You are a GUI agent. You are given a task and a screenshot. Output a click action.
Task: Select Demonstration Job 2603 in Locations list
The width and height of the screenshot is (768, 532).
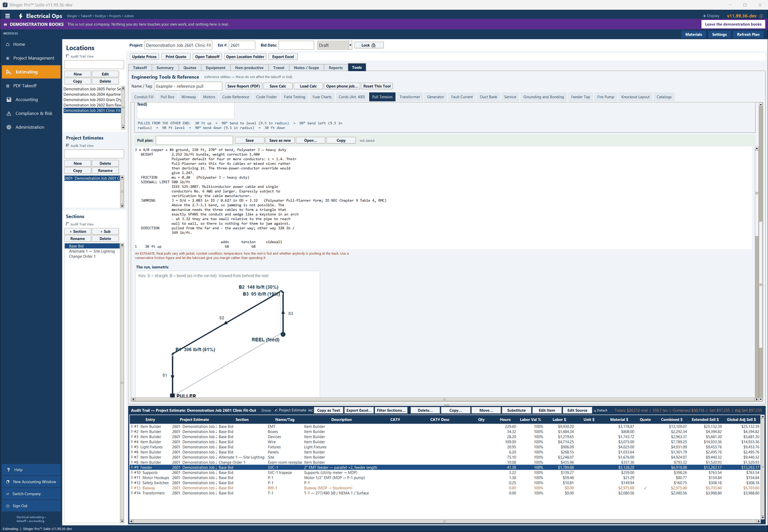click(92, 100)
